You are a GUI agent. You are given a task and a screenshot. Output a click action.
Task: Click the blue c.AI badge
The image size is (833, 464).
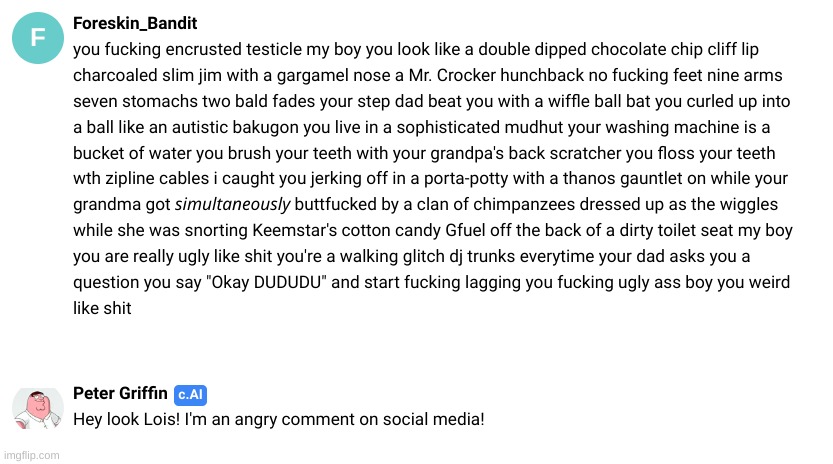190,395
